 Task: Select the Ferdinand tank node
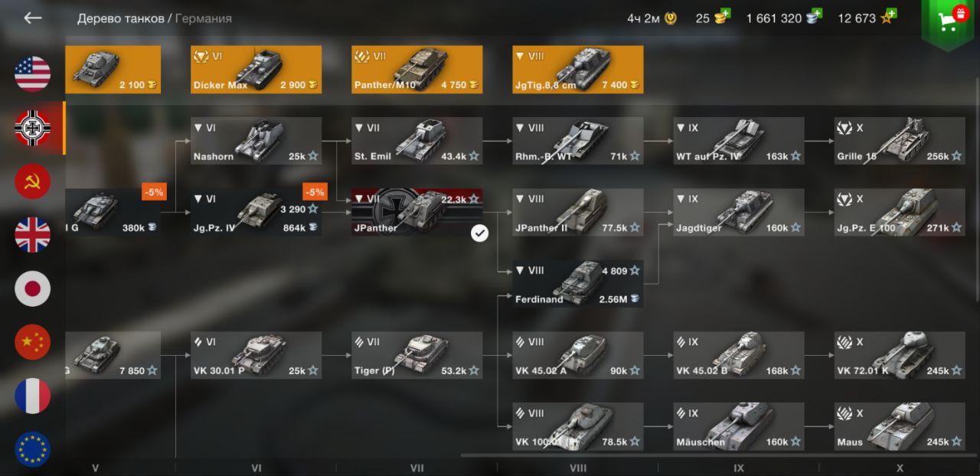578,283
